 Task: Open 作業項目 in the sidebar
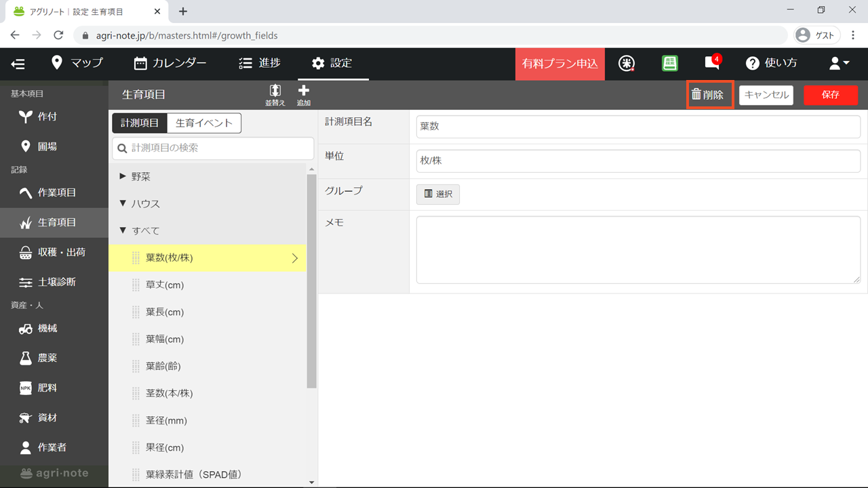54,192
